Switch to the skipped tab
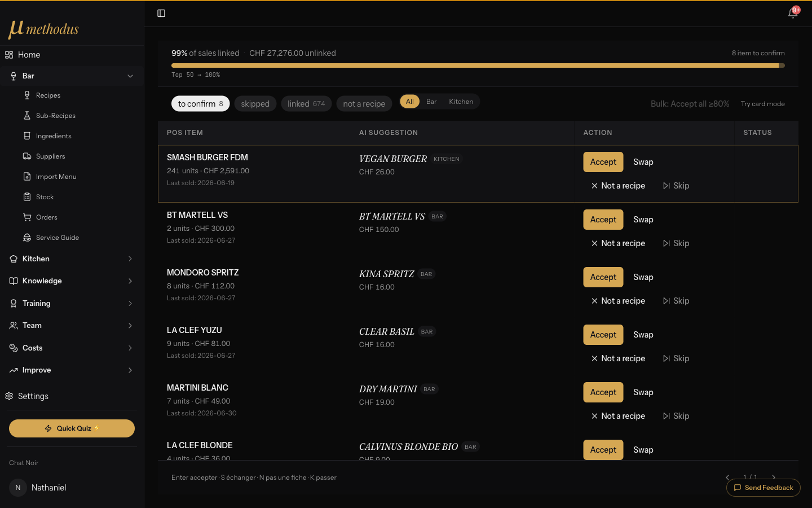The image size is (812, 508). 255,104
